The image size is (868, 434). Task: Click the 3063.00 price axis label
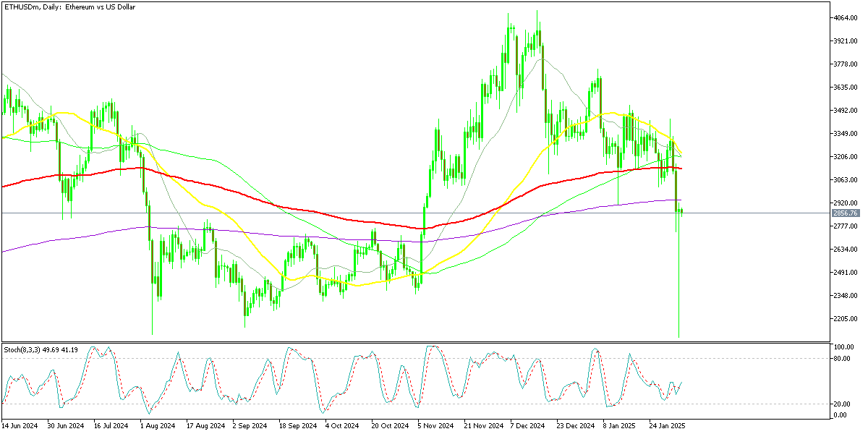tap(846, 180)
